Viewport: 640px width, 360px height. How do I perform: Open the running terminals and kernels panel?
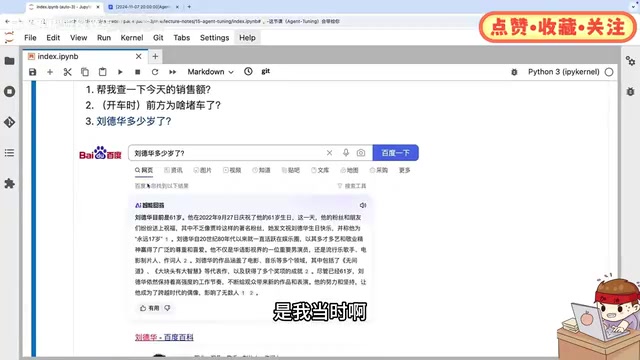[x=9, y=91]
